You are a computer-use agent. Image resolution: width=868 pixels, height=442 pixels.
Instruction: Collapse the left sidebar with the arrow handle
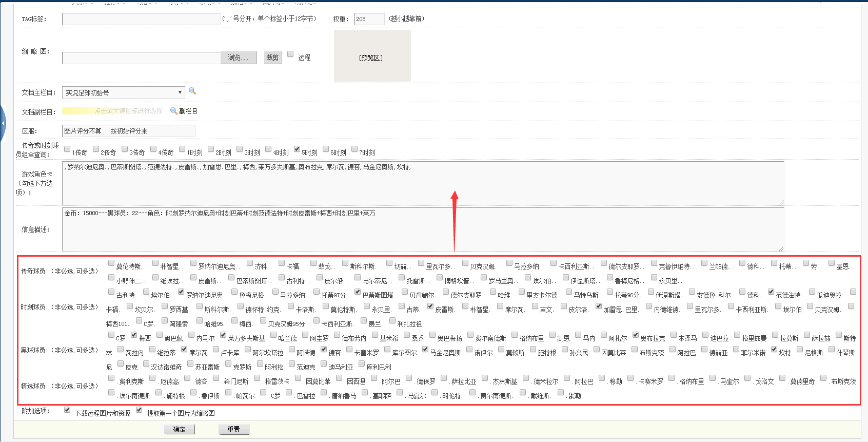pos(3,123)
